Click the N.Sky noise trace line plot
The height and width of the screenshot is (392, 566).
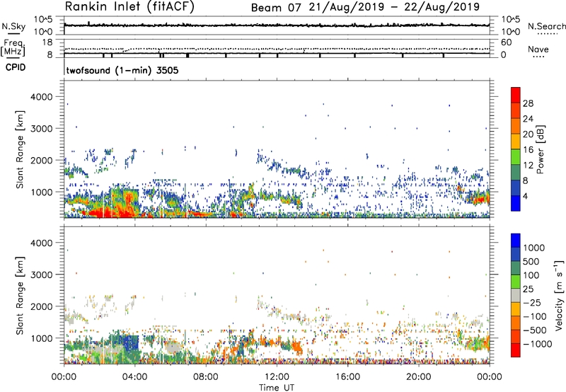tap(277, 25)
